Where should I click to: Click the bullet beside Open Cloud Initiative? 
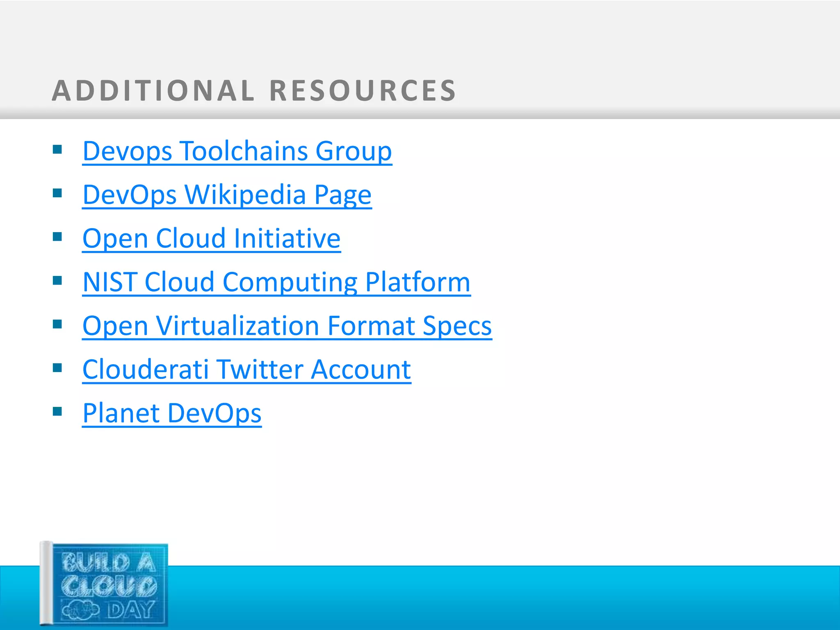click(57, 237)
